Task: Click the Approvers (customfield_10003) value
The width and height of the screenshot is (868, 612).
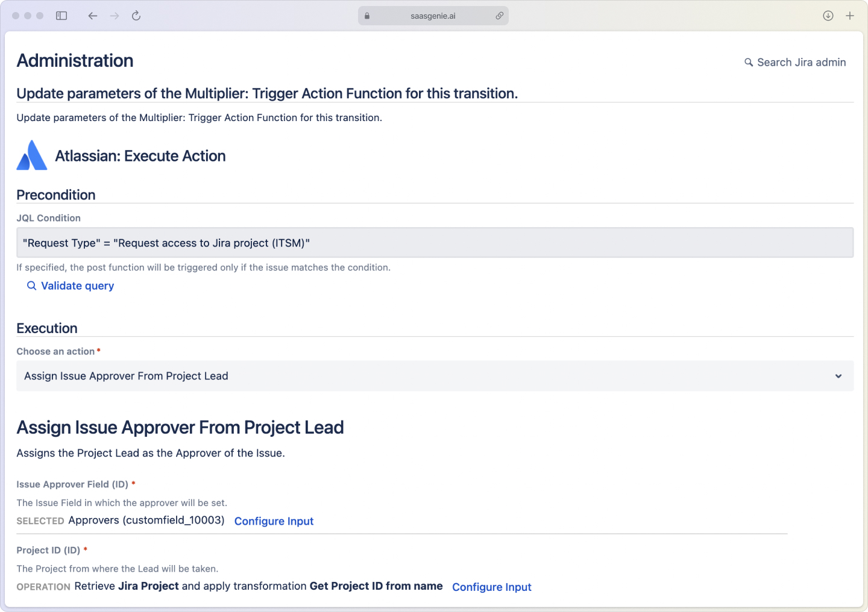Action: (146, 520)
